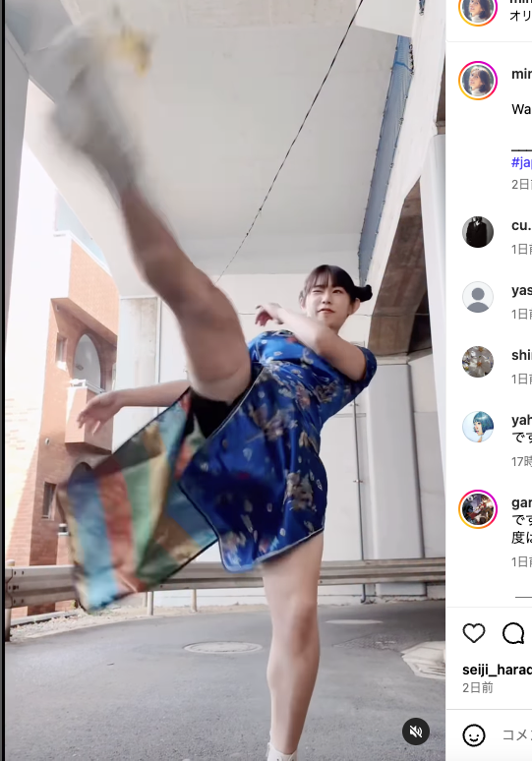This screenshot has width=532, height=761.
Task: Open seiji_harac's profile from the likes line
Action: pyautogui.click(x=497, y=670)
